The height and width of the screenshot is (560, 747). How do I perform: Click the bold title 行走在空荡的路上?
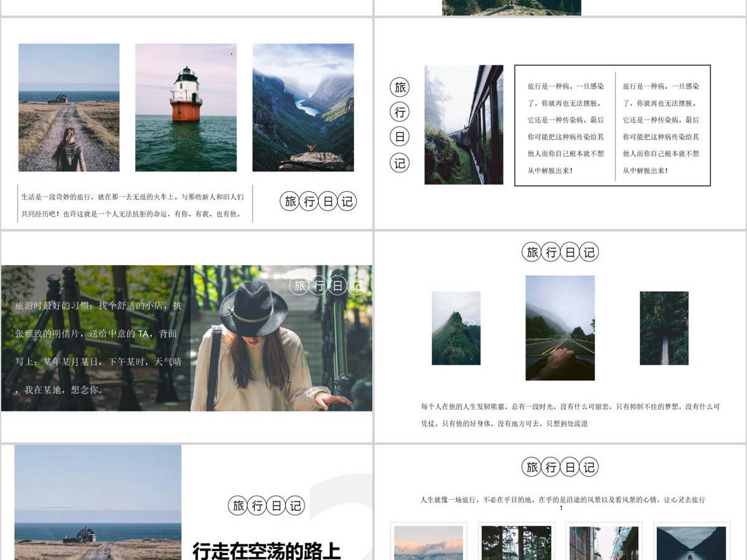point(267,551)
